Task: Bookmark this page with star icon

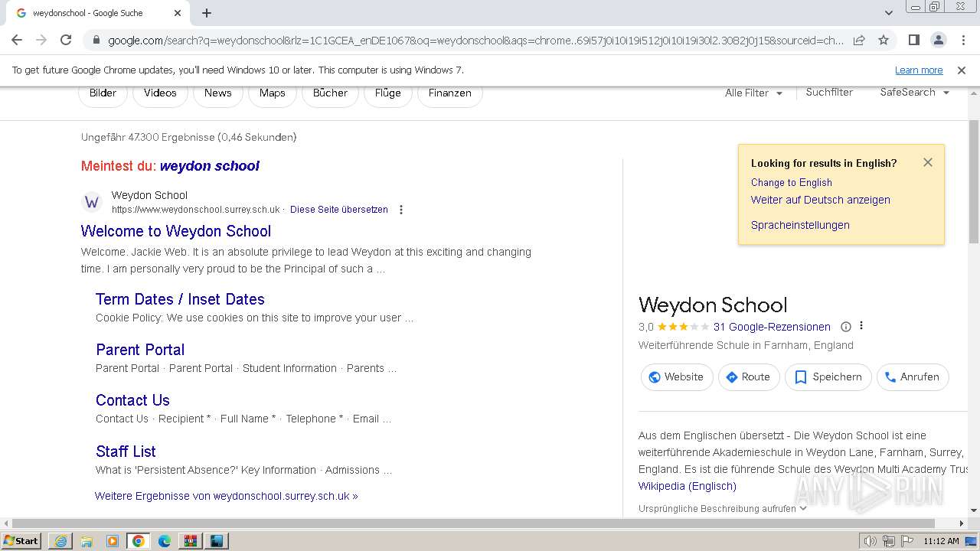Action: pyautogui.click(x=884, y=40)
